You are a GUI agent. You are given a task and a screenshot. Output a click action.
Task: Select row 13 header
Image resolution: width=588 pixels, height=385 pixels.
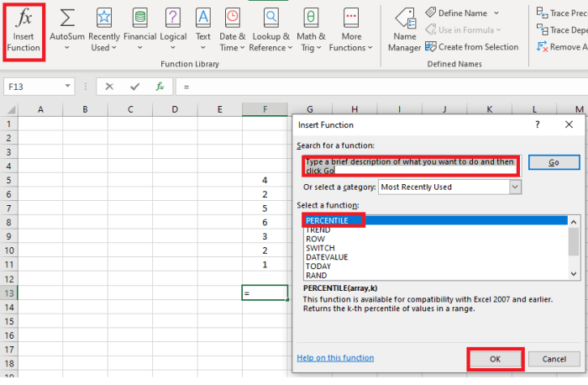[9, 293]
